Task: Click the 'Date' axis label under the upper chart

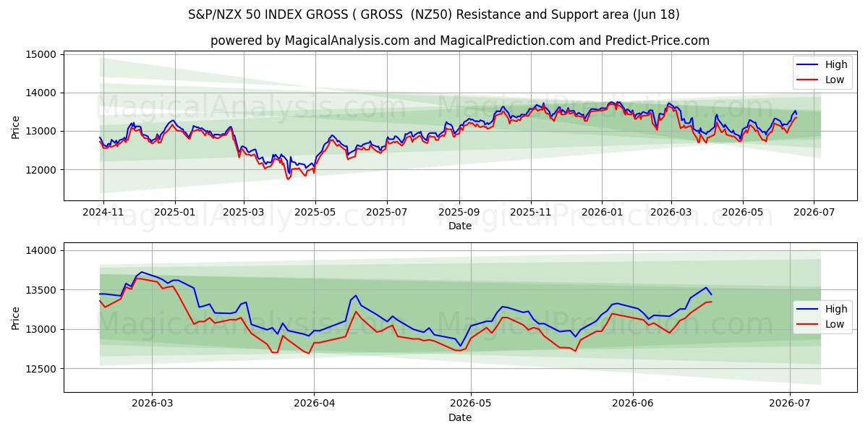Action: 460,226
